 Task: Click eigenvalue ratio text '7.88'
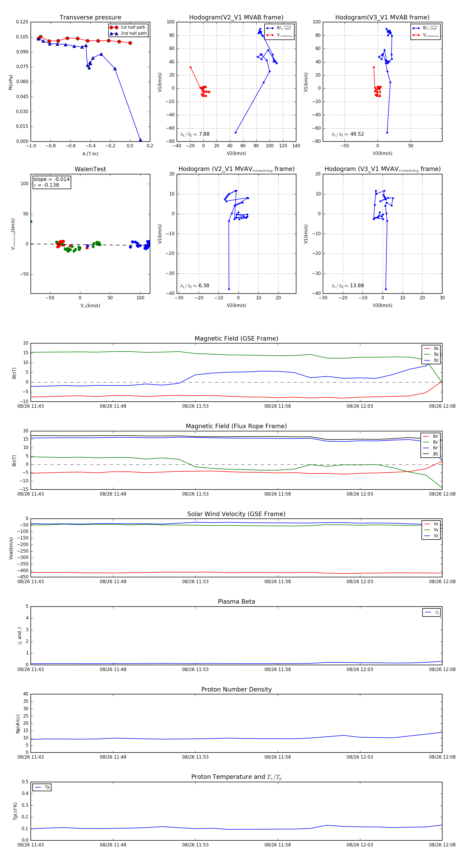pyautogui.click(x=204, y=134)
